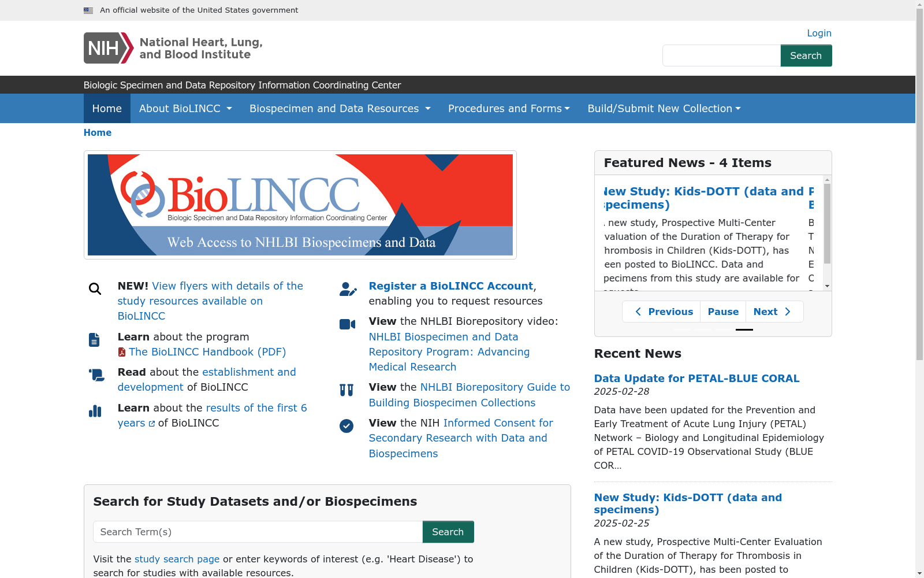
Task: Open 'View flyers with details of the study resources' link
Action: [210, 301]
